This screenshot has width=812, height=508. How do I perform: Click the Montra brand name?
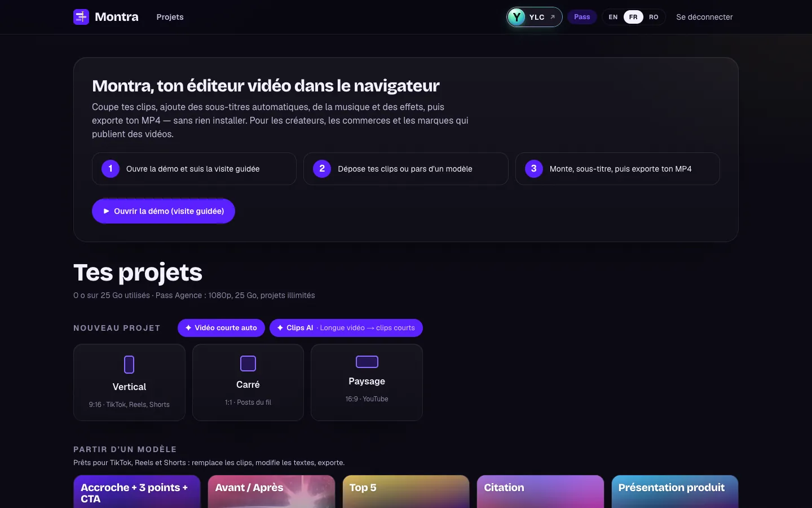[x=117, y=17]
